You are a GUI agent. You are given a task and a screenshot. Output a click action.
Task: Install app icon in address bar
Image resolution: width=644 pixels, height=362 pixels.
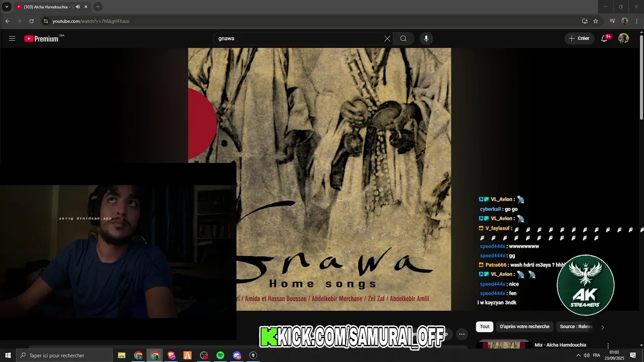tap(585, 21)
